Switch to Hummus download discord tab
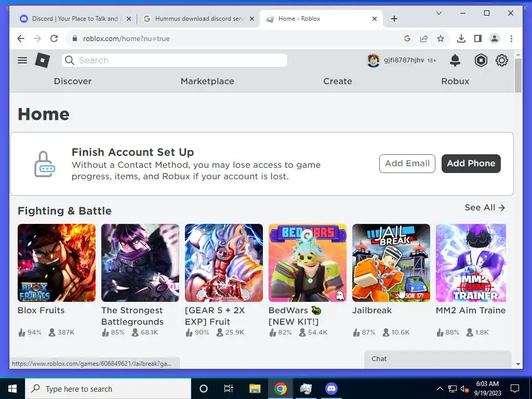This screenshot has height=399, width=532. tap(199, 19)
